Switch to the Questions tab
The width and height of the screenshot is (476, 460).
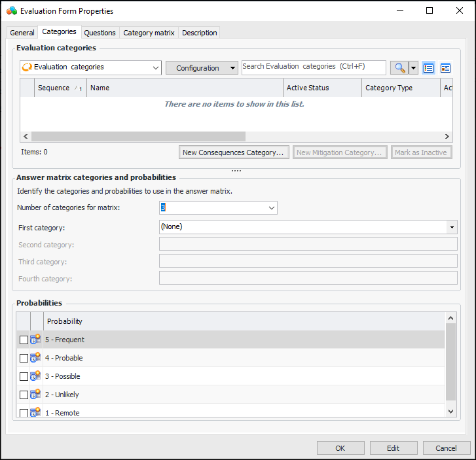coord(100,33)
